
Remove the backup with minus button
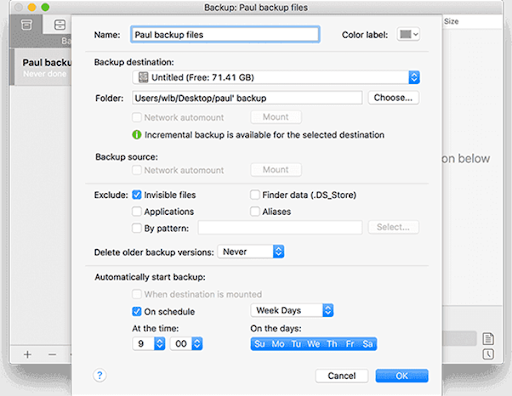(52, 354)
